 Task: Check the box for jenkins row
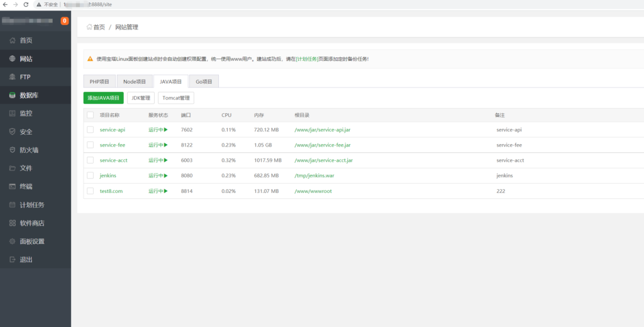[x=91, y=175]
